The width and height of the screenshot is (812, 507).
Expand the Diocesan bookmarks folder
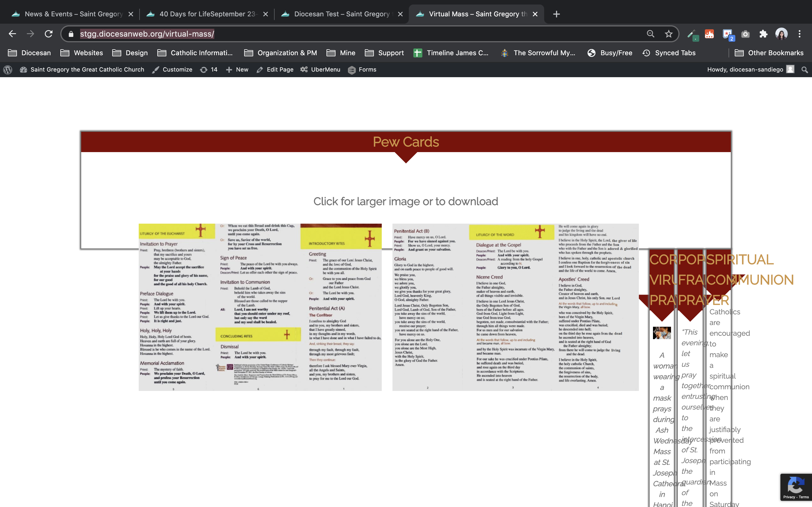30,53
